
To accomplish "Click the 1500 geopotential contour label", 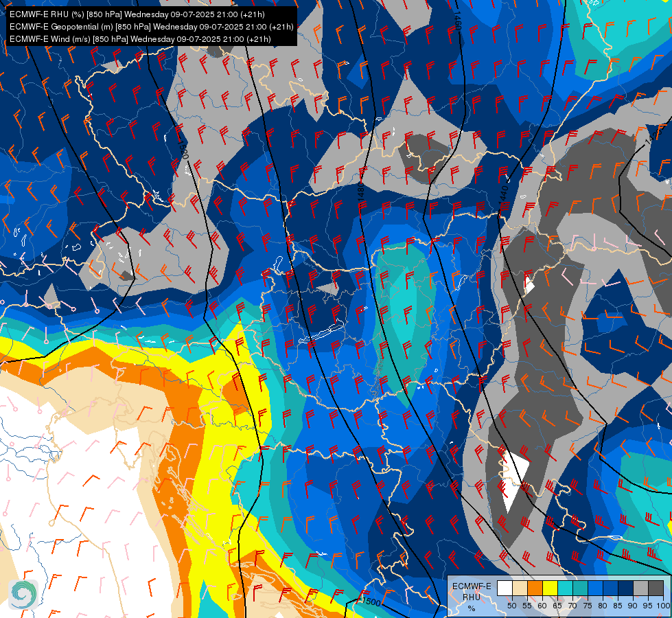I will point(370,602).
